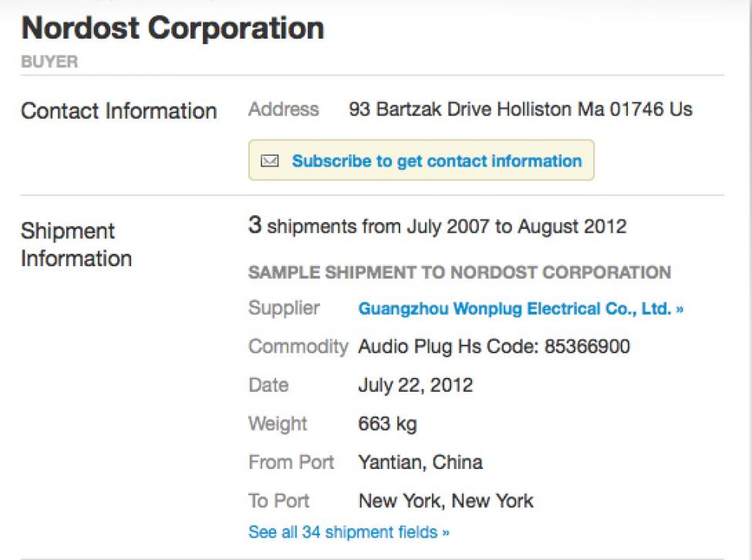Open the Subscribe to get contact information link

(437, 161)
